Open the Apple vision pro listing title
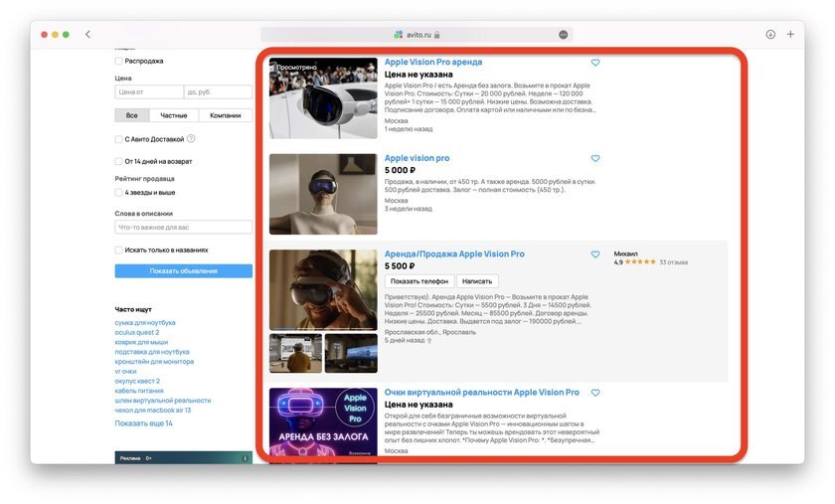 tap(417, 158)
